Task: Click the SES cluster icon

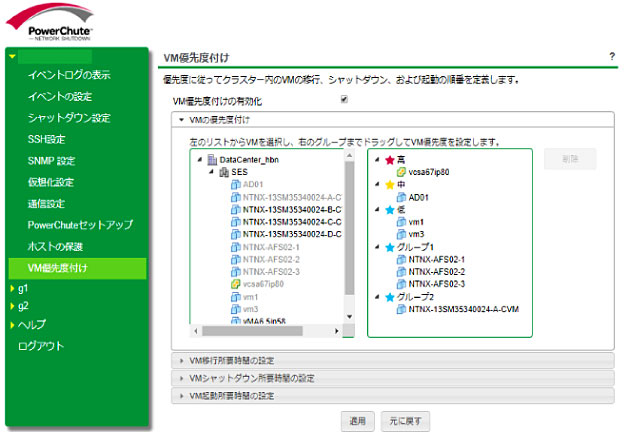Action: (x=224, y=172)
